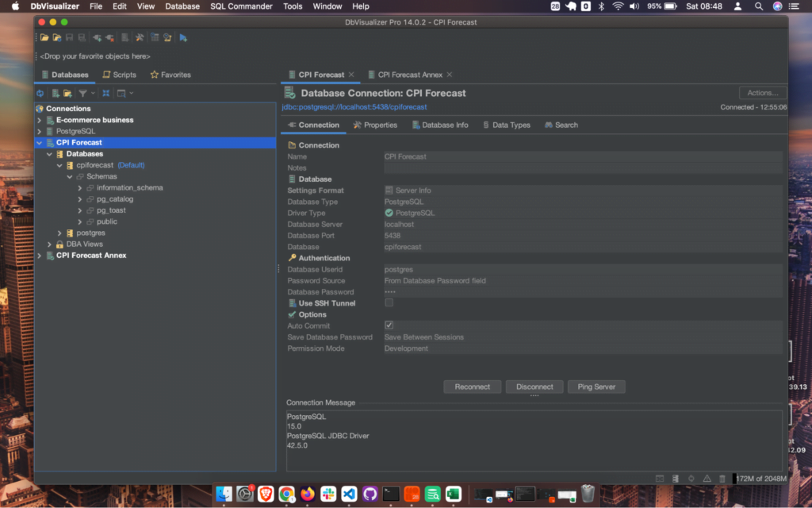The image size is (812, 508).
Task: Click the Create Table toolbar icon
Action: [x=155, y=37]
